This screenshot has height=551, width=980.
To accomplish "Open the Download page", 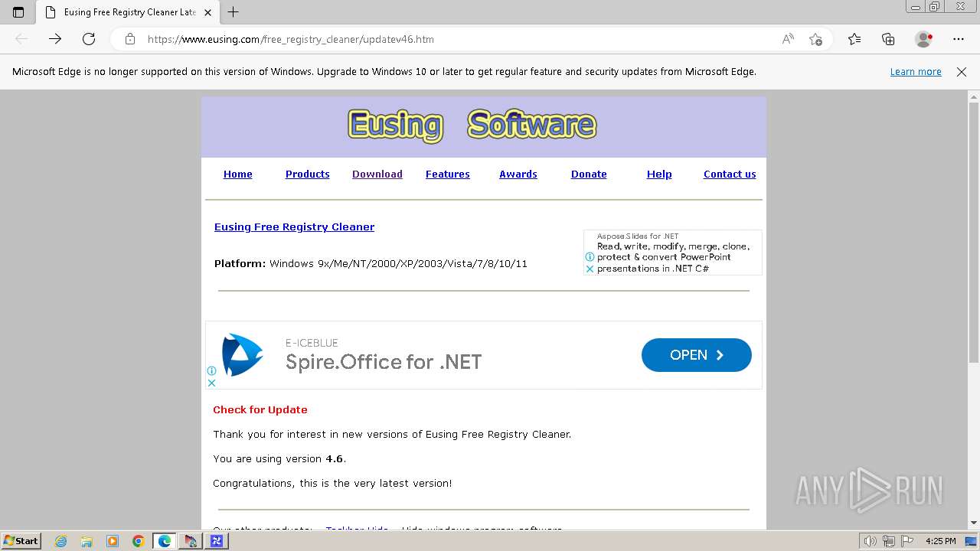I will 377,174.
